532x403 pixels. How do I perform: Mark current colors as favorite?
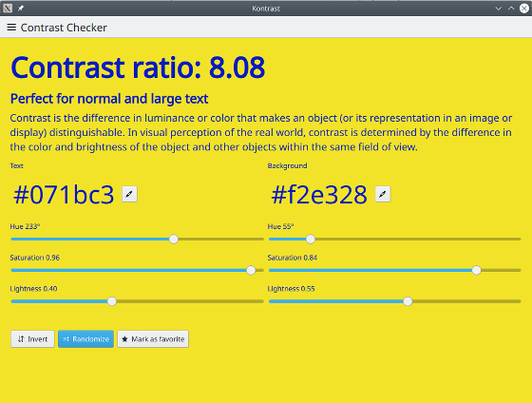coord(153,338)
